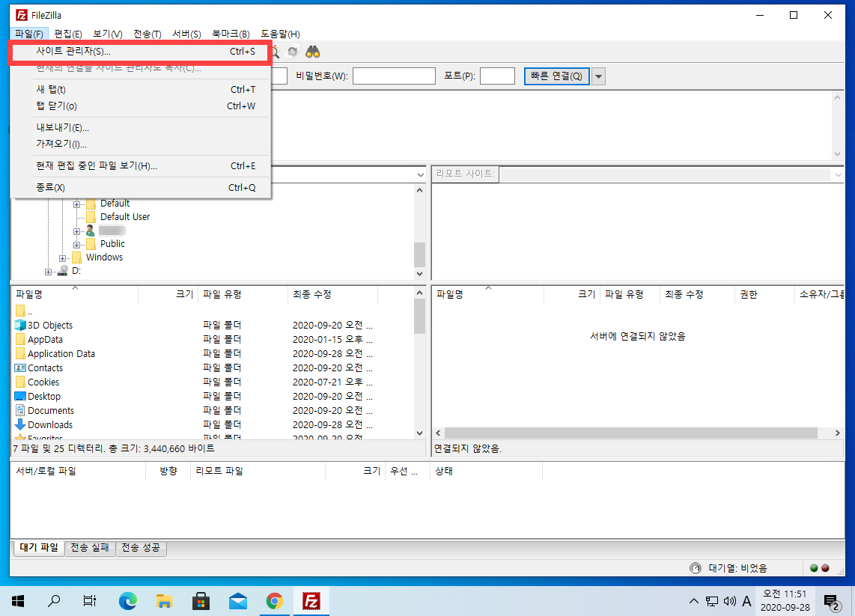Open 현재 편집 중인 파일 보기(H)...
The image size is (855, 616).
click(140, 165)
